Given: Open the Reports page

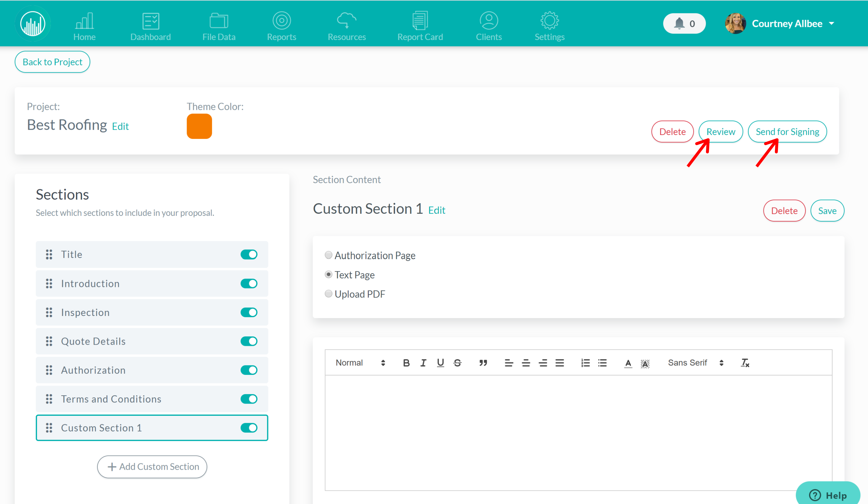Looking at the screenshot, I should (281, 27).
